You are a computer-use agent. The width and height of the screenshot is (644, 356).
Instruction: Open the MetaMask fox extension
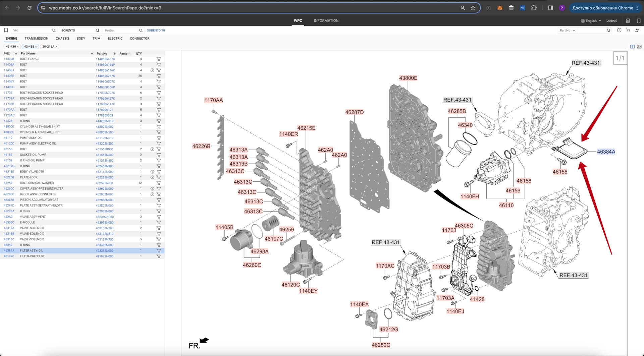(x=500, y=8)
